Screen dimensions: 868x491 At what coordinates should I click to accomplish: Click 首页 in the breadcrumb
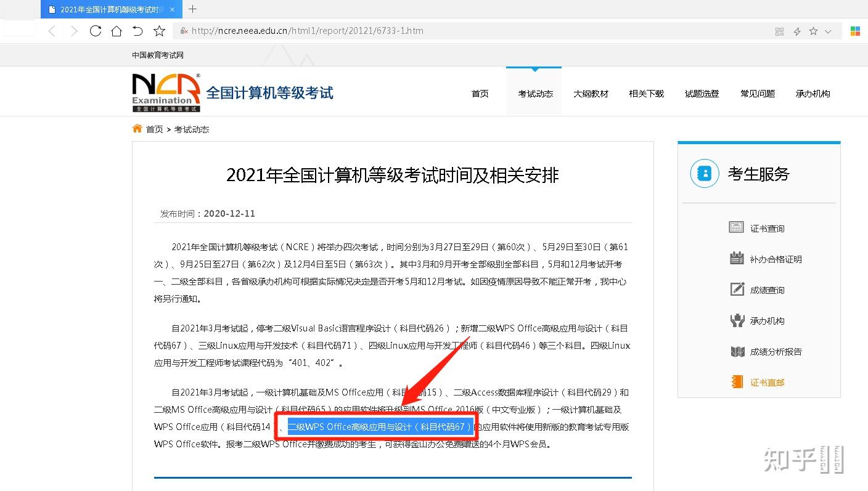(x=155, y=129)
